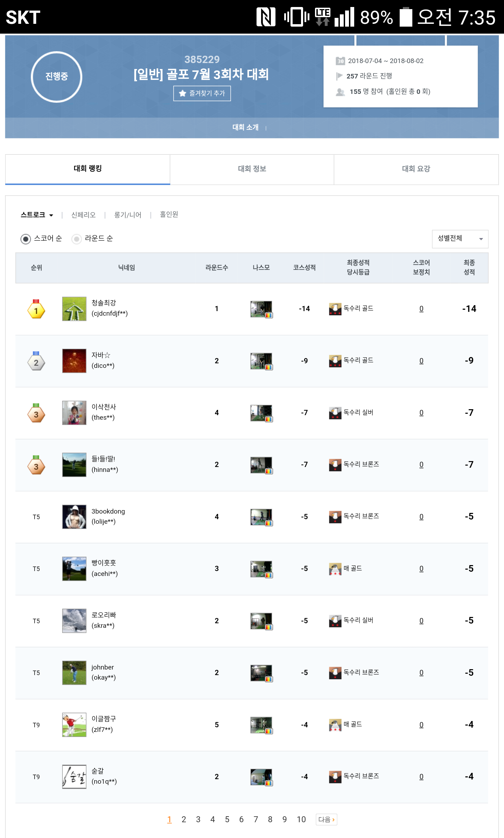Expand the 스트로크 scoring type dropdown
Screen dimensions: 504x838
point(37,215)
